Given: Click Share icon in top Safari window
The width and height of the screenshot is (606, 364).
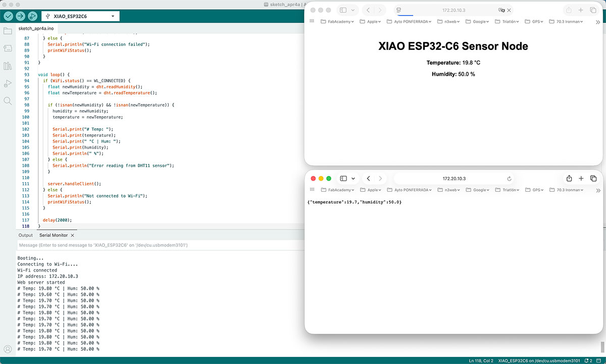Looking at the screenshot, I should [569, 10].
